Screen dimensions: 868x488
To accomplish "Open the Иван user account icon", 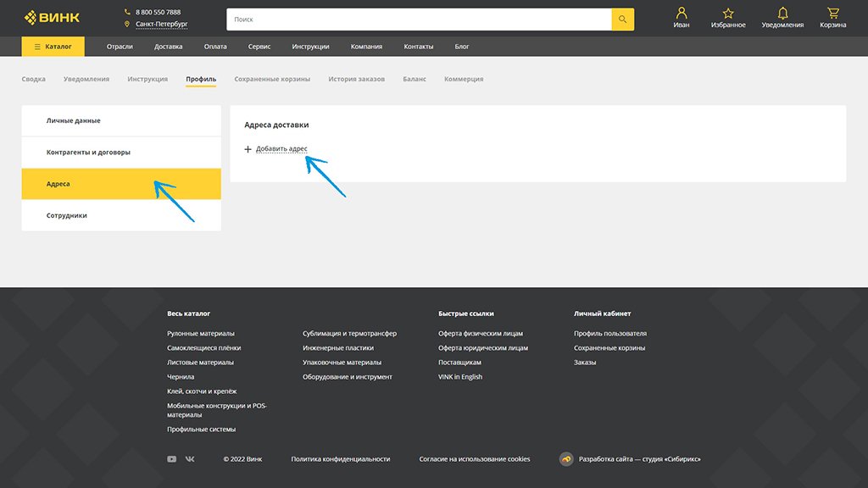I will tap(682, 13).
